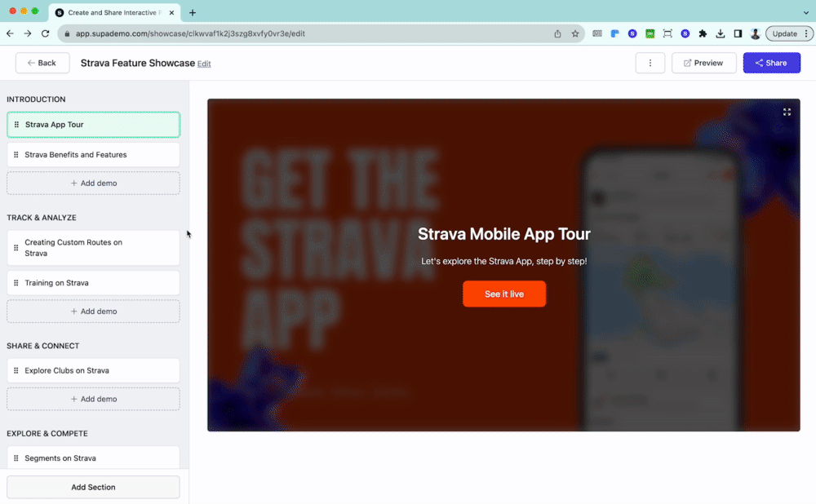This screenshot has width=816, height=504.
Task: Click the green extension icon in toolbar
Action: coord(650,33)
